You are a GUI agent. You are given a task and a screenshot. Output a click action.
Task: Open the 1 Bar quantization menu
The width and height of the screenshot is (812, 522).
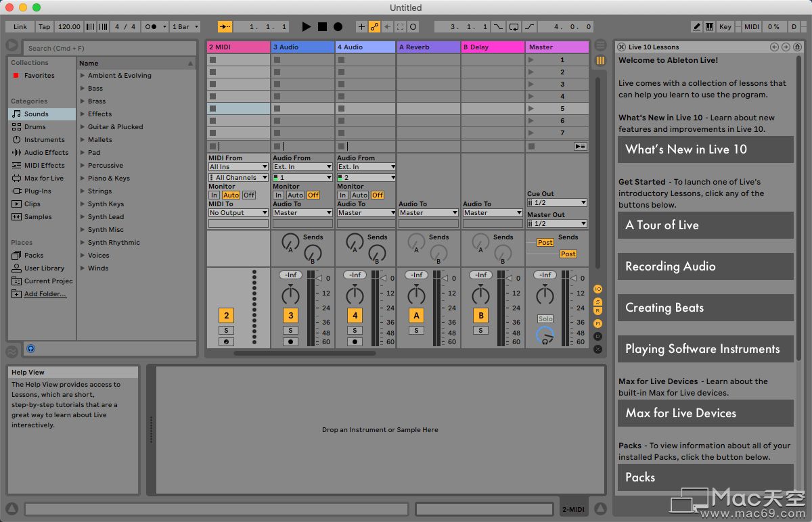point(185,27)
